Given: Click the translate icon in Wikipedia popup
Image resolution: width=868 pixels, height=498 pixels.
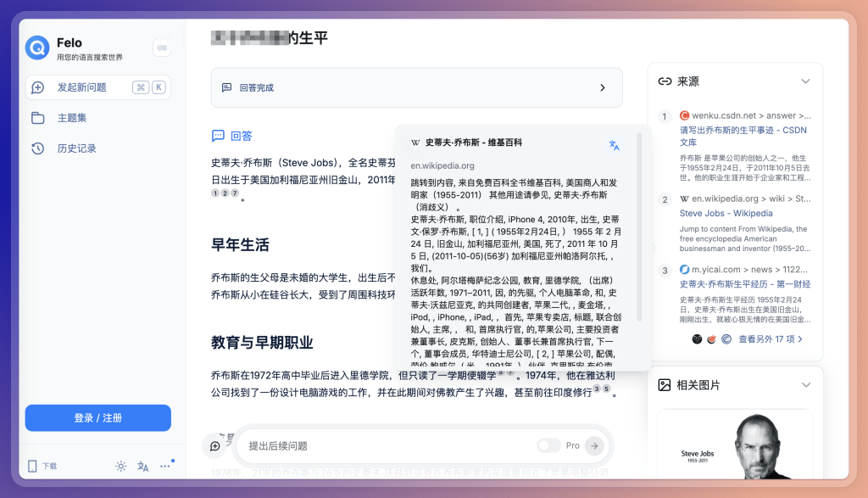Looking at the screenshot, I should [615, 145].
